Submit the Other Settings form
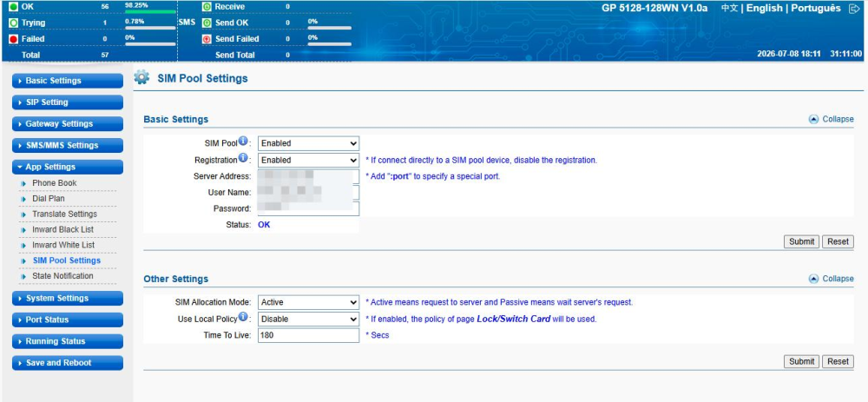This screenshot has height=402, width=868. click(801, 361)
